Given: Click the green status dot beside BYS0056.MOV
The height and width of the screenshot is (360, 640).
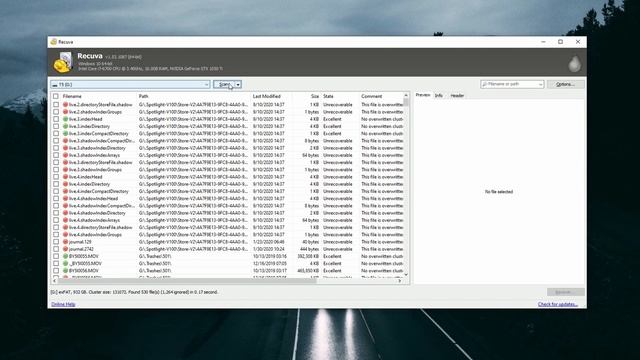Looking at the screenshot, I should [65, 271].
